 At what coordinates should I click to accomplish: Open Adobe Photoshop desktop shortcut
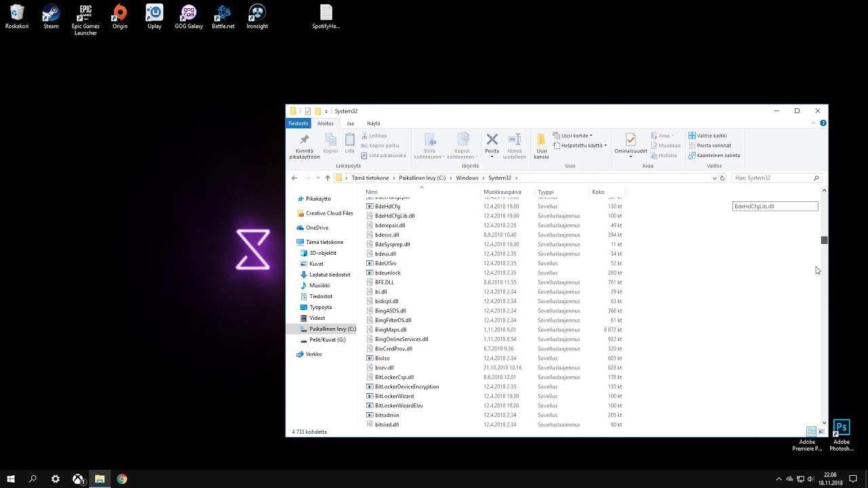842,436
